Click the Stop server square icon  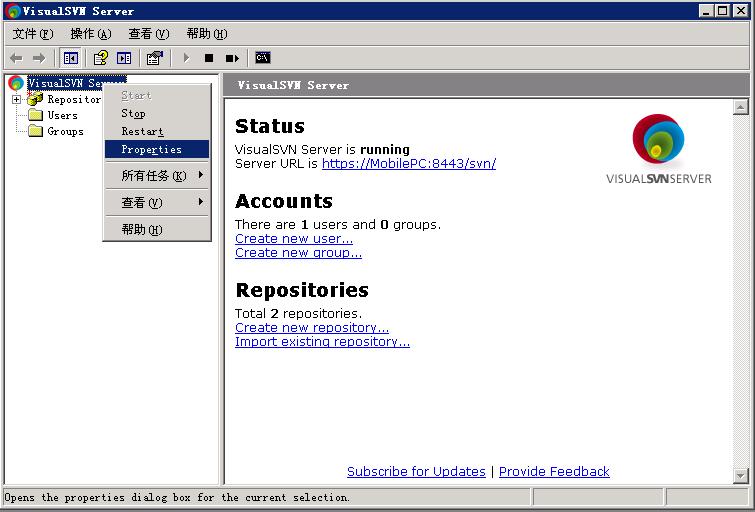[x=208, y=58]
